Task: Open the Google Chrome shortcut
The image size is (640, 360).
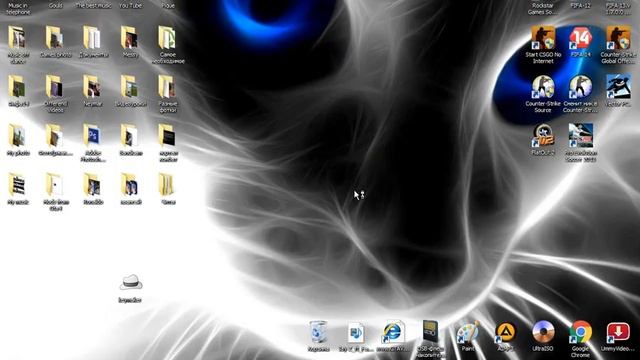Action: 580,339
